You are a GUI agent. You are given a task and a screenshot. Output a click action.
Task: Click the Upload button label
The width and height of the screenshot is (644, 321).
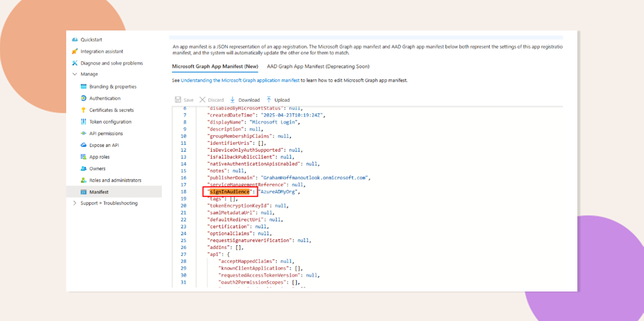tap(282, 100)
